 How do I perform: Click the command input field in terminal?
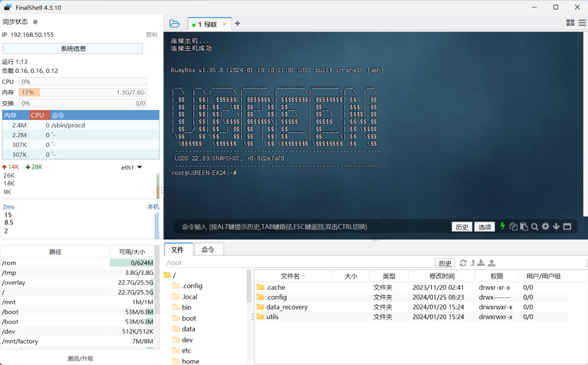click(312, 227)
